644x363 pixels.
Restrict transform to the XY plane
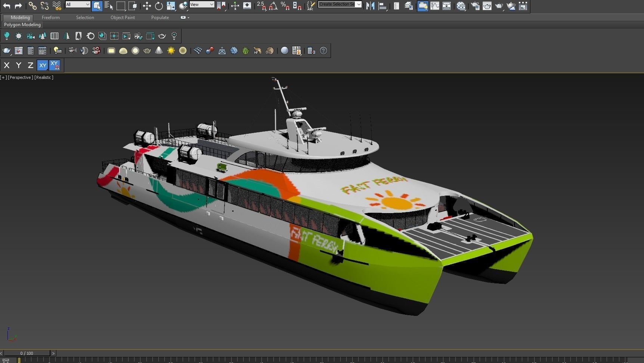pos(43,65)
